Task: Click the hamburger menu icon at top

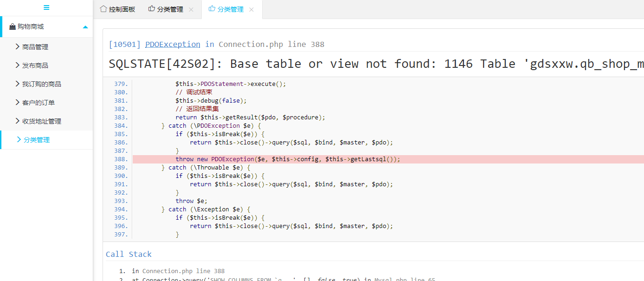Action: [46, 7]
